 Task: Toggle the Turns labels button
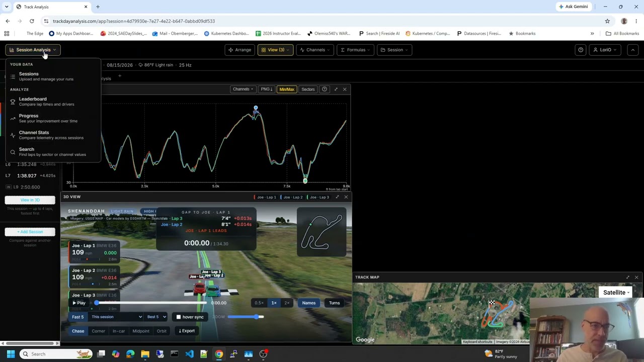click(335, 303)
